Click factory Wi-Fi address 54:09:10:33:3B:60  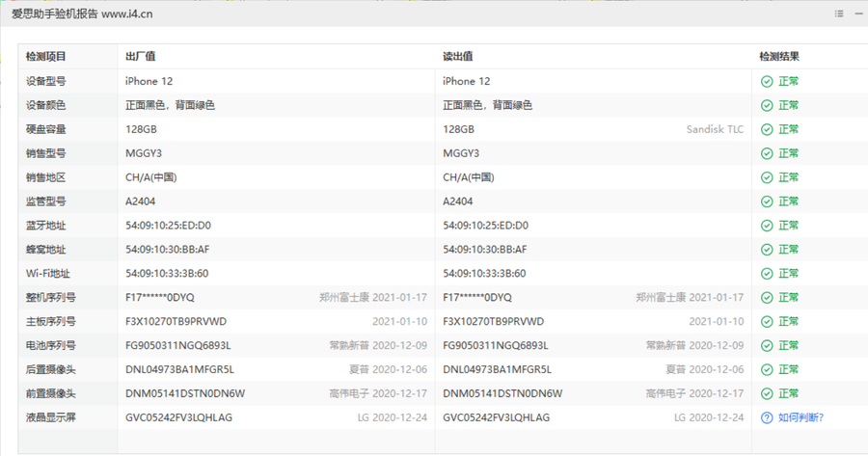tap(167, 274)
